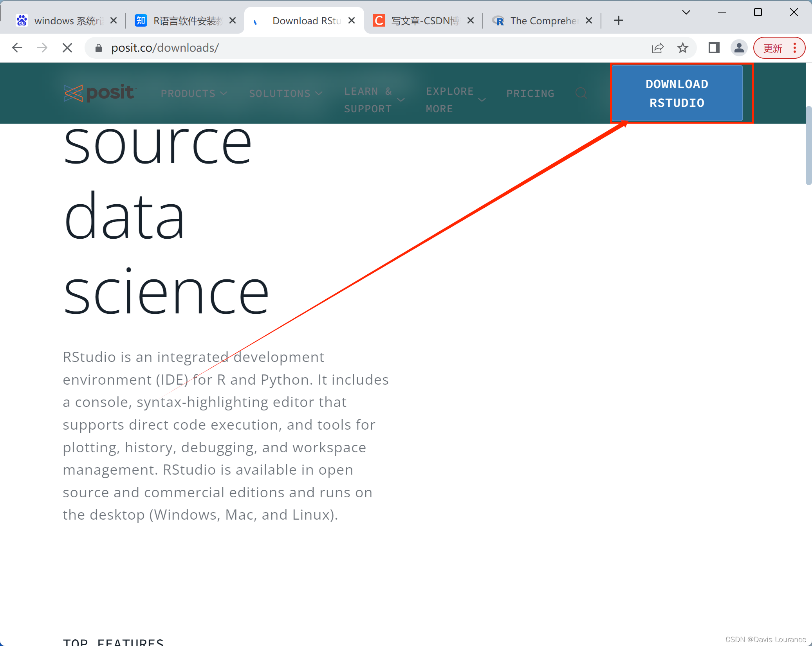Bookmark this page with the star
This screenshot has height=646, width=812.
pos(683,48)
